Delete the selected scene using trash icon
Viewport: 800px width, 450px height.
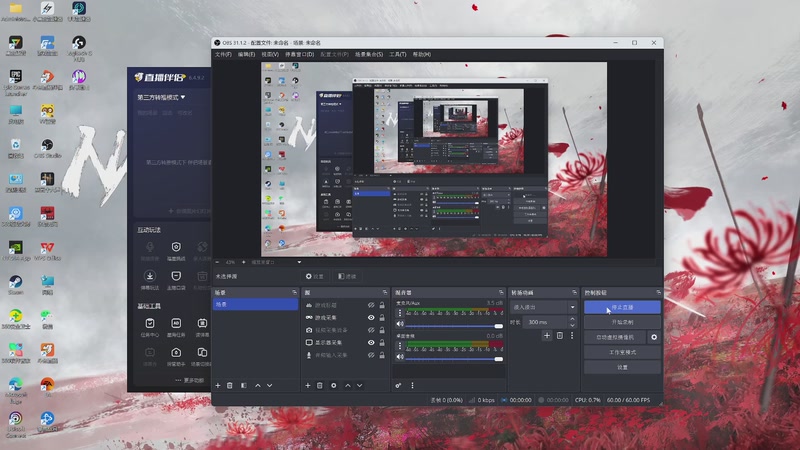[x=230, y=386]
